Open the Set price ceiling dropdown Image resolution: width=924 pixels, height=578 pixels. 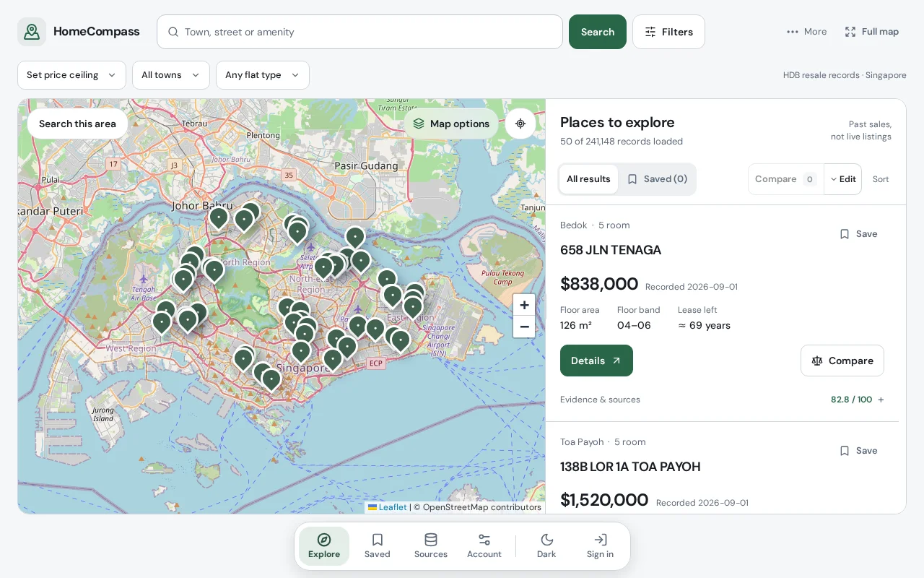[x=71, y=75]
